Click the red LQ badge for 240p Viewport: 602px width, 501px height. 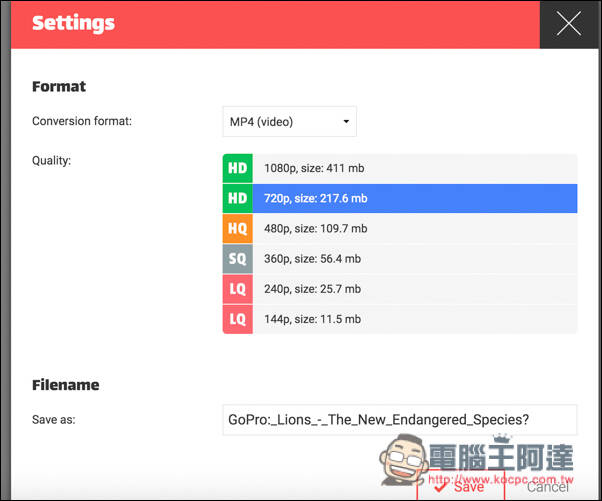(x=238, y=289)
